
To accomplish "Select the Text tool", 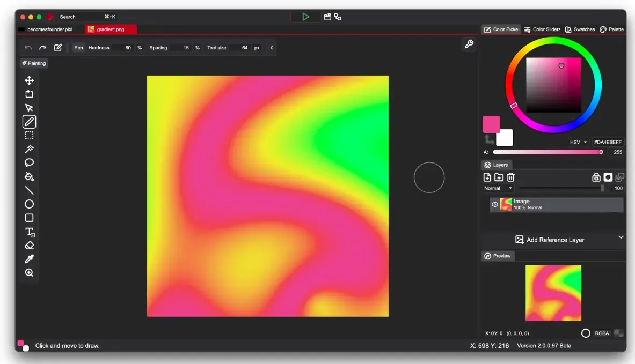I will pos(29,232).
